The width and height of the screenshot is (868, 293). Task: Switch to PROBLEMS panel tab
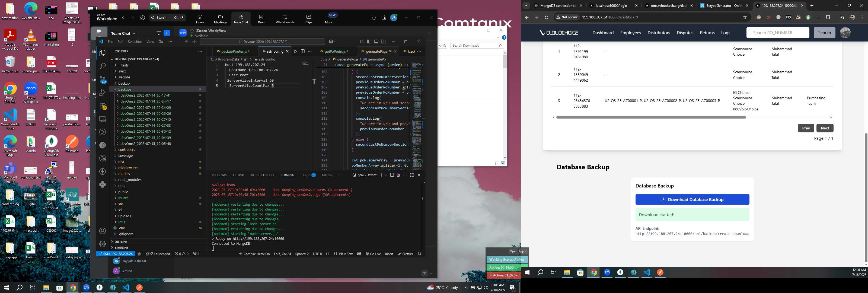click(219, 175)
